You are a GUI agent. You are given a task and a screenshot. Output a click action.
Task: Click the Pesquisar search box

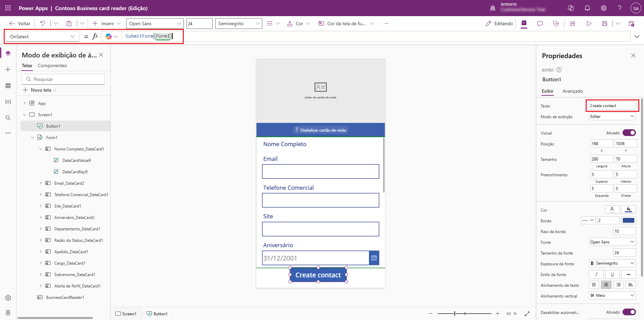click(x=63, y=79)
